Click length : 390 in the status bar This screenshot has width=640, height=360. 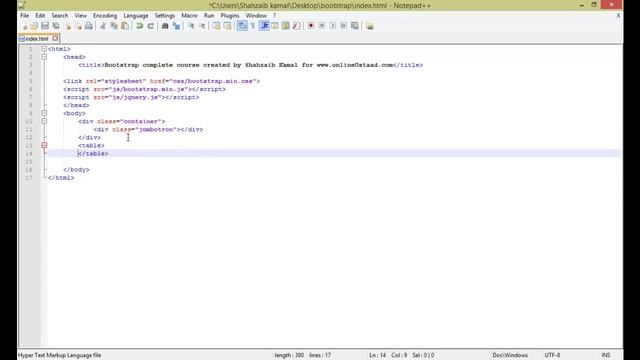289,355
